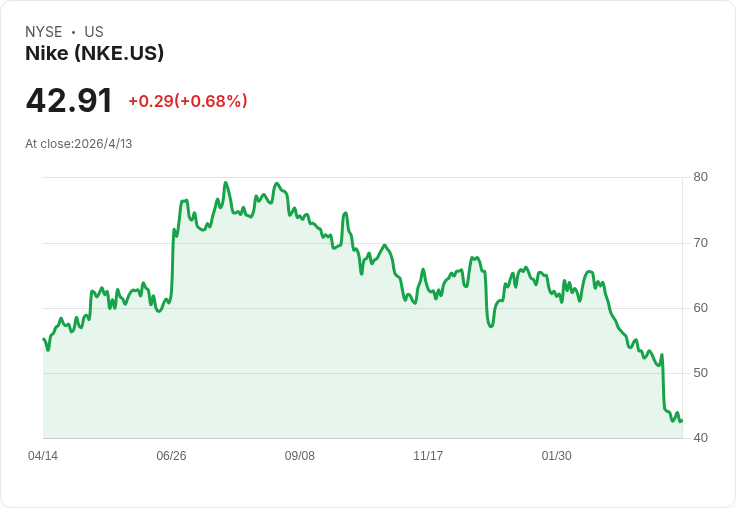
Task: Click the 60 label on the price axis
Action: click(x=701, y=308)
